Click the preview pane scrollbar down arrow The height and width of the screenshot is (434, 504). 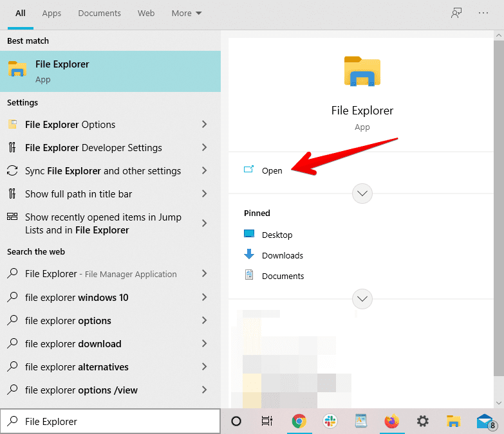pyautogui.click(x=499, y=403)
